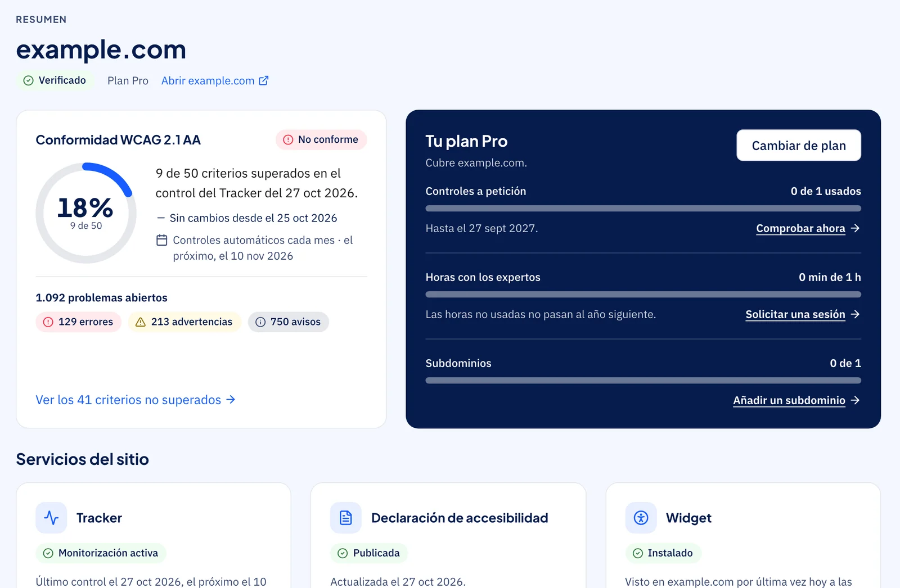The image size is (900, 588).
Task: Click the Controles a petición progress bar
Action: (x=643, y=209)
